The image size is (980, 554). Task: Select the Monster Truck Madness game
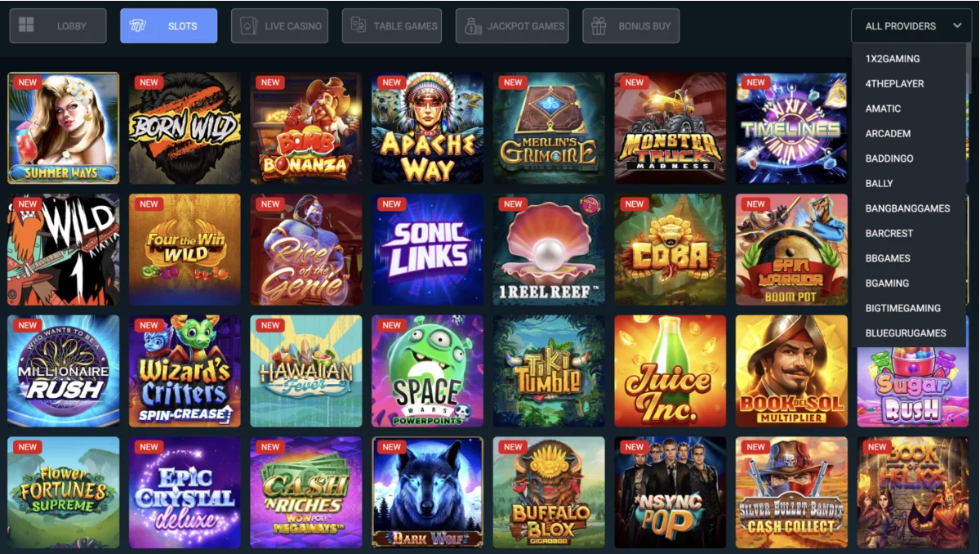tap(670, 128)
